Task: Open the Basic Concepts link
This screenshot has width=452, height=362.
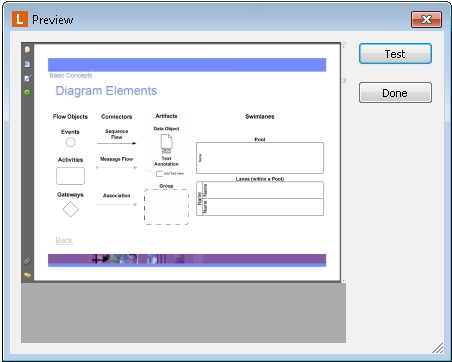Action: point(71,75)
